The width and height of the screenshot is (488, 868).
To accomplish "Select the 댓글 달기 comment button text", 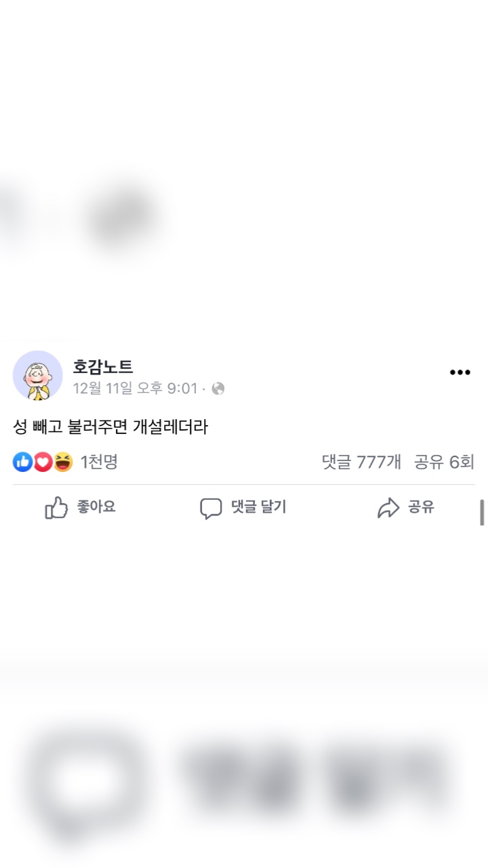I will click(259, 507).
